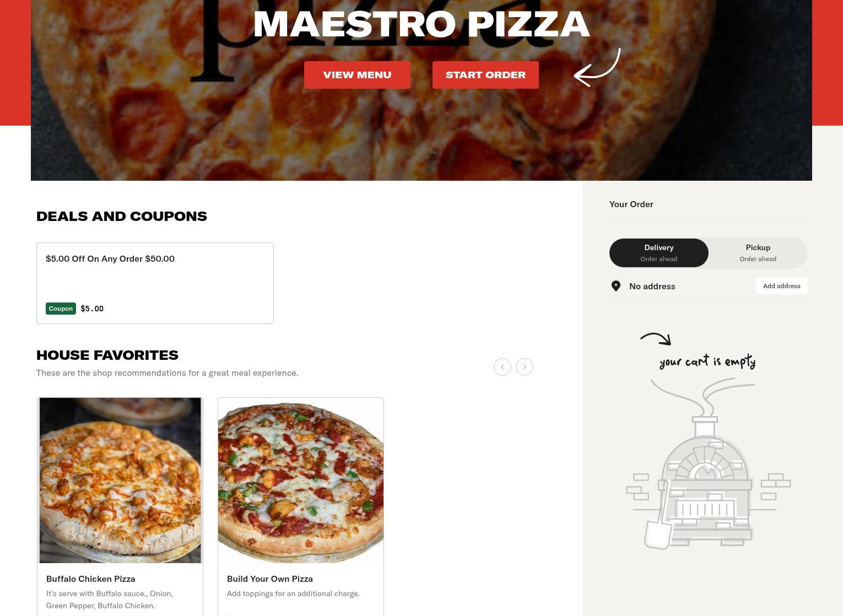Screen dimensions: 843x616
Task: Switch to Pickup order option
Action: pos(758,253)
